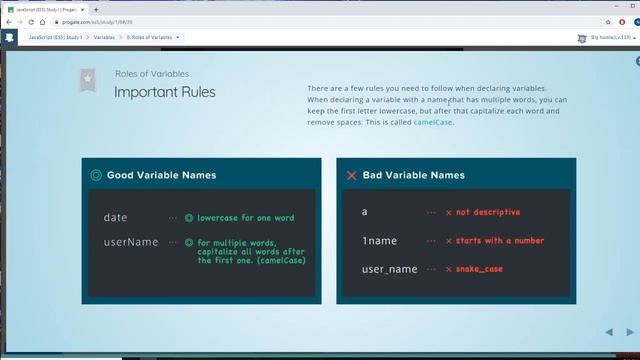
Task: Click the camelCase explanation for multiple words
Action: pyautogui.click(x=251, y=251)
